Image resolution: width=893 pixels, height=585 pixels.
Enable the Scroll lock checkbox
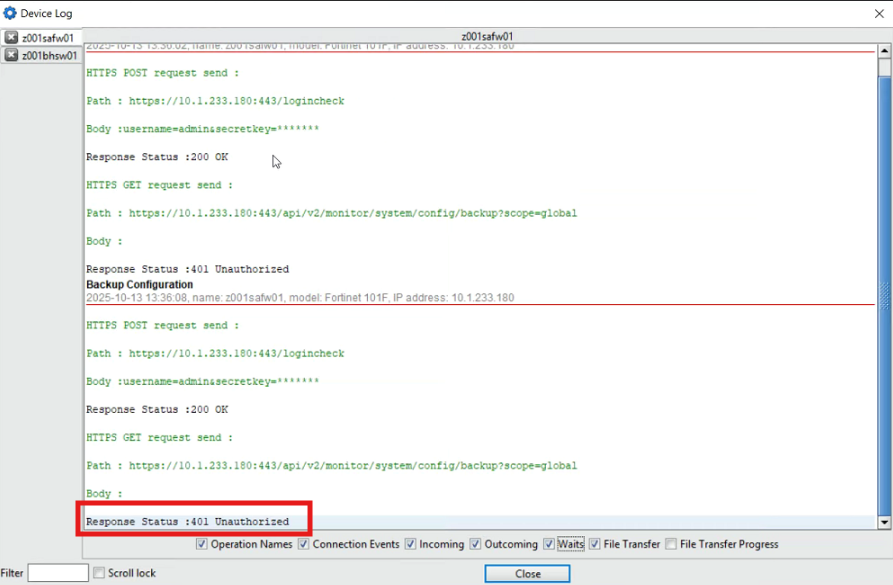coord(99,572)
